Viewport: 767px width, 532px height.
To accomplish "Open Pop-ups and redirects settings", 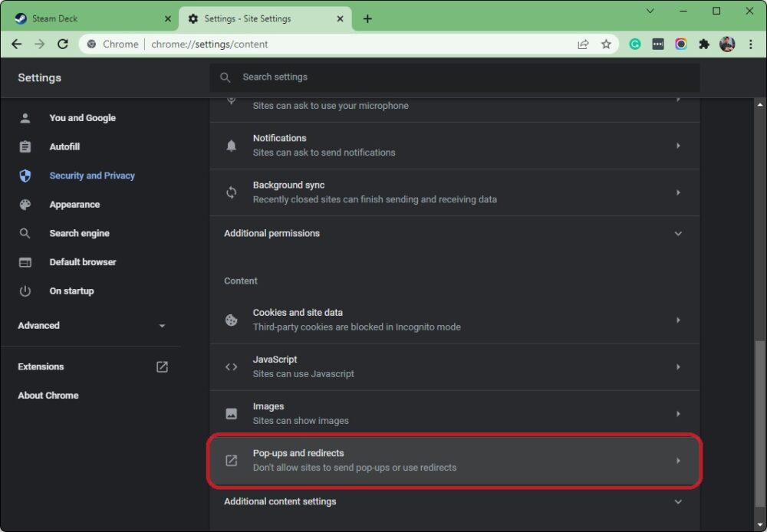I will (454, 460).
